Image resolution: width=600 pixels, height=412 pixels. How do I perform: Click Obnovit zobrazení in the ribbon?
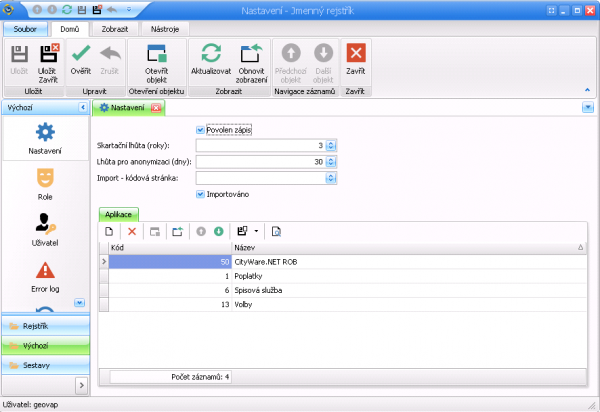[251, 61]
